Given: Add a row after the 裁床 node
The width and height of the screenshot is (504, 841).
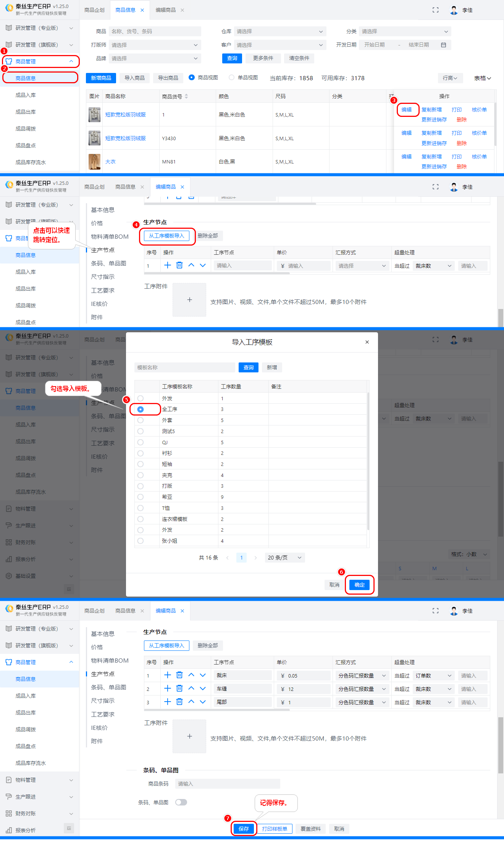Looking at the screenshot, I should coord(168,675).
